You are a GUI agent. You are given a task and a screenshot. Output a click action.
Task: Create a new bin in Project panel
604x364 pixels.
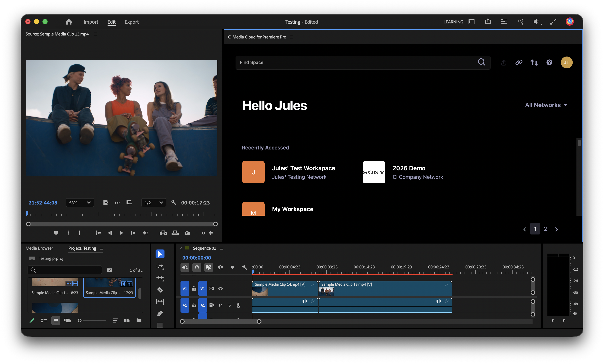tap(139, 320)
